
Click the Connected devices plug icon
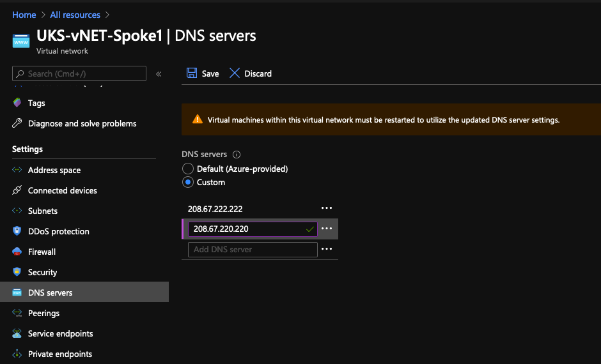17,190
